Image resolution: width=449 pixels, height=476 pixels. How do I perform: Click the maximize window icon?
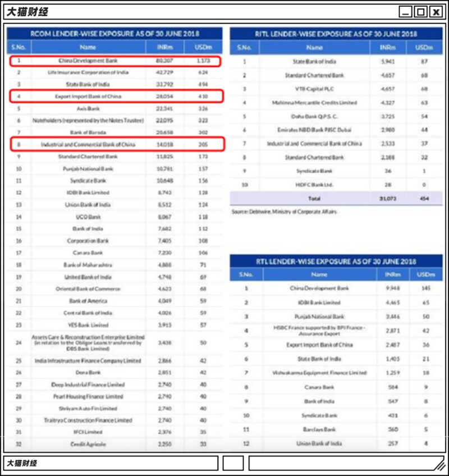point(420,12)
